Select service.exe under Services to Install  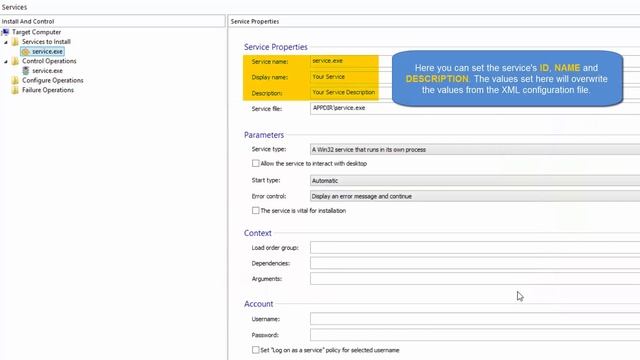pos(47,51)
